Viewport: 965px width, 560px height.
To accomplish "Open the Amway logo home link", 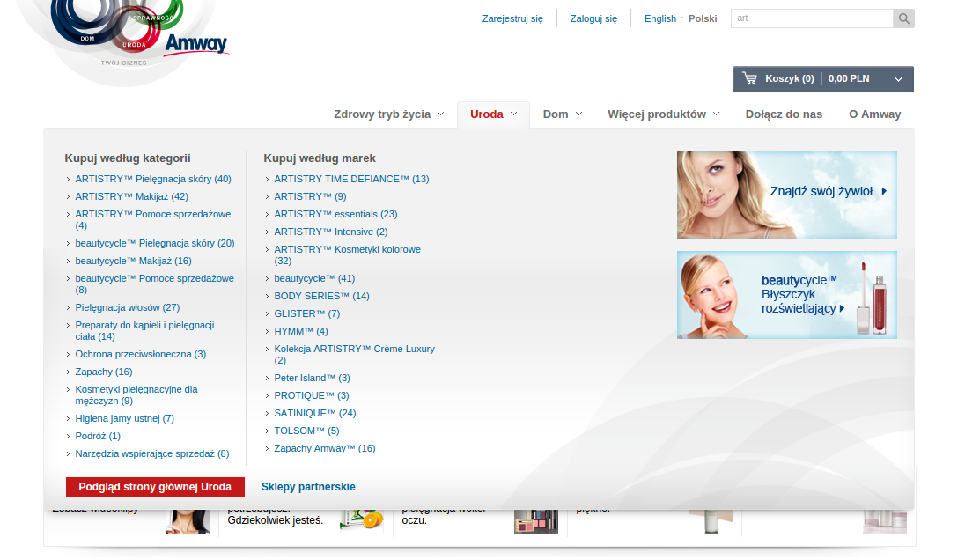I will tap(195, 44).
